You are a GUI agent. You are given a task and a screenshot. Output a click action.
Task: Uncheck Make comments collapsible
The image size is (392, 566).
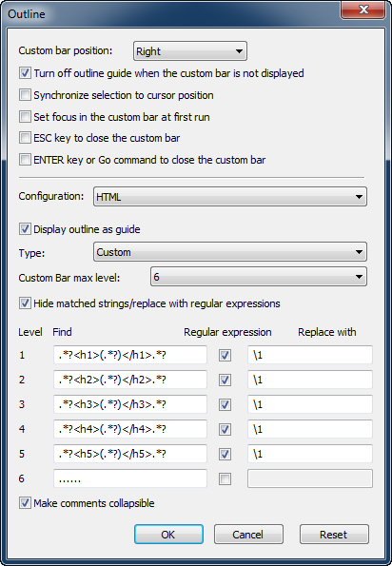click(25, 503)
